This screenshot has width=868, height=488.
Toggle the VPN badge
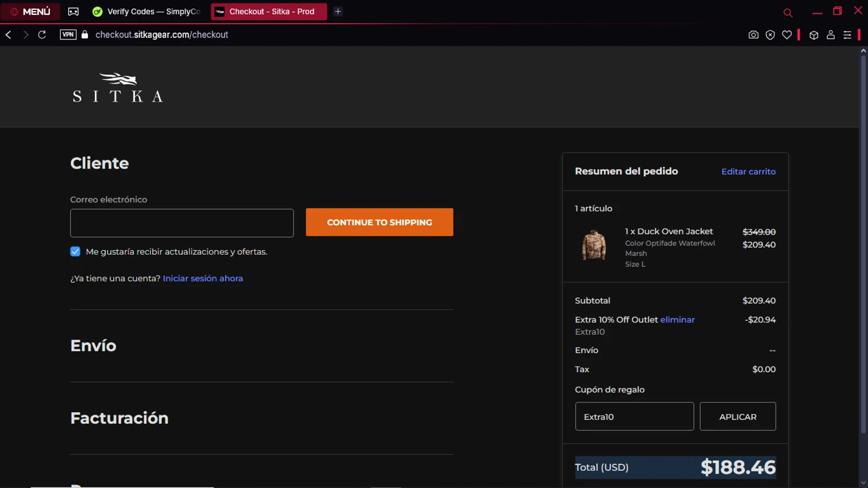[x=68, y=35]
